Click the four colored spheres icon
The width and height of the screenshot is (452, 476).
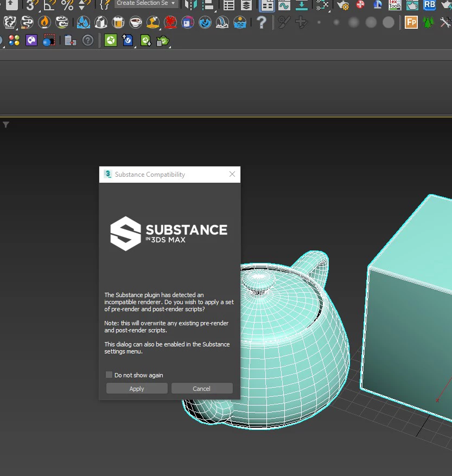click(14, 40)
